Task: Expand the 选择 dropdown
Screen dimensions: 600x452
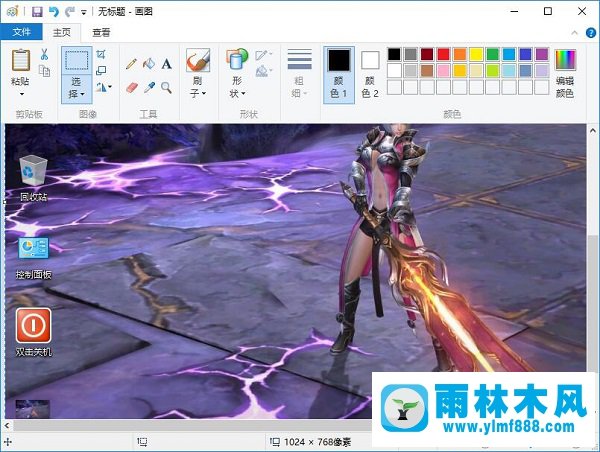Action: 77,89
